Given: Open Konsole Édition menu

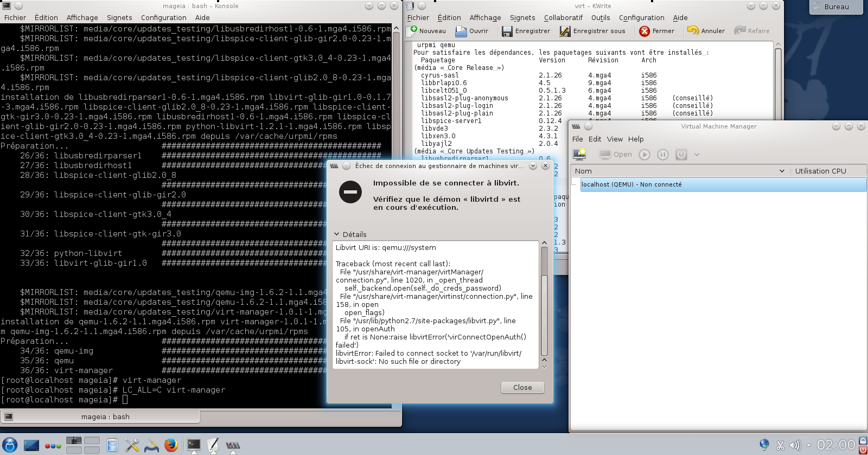Looking at the screenshot, I should (46, 17).
